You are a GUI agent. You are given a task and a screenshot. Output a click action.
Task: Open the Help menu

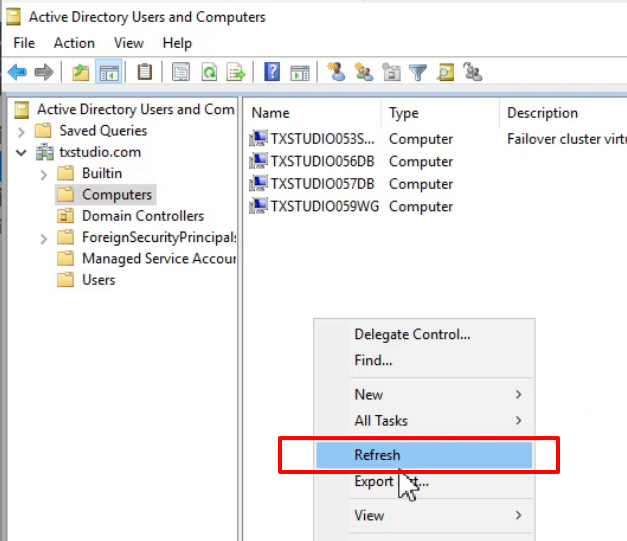[x=177, y=43]
